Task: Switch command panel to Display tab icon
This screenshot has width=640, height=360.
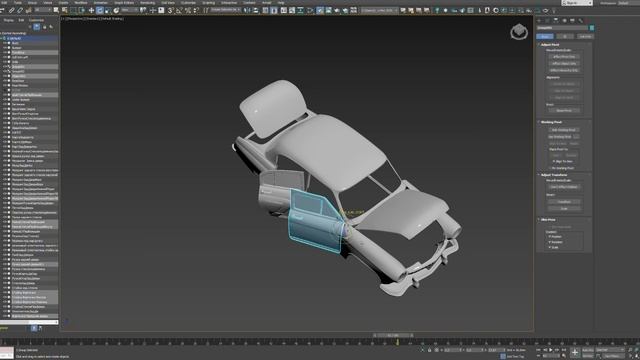Action: (572, 20)
